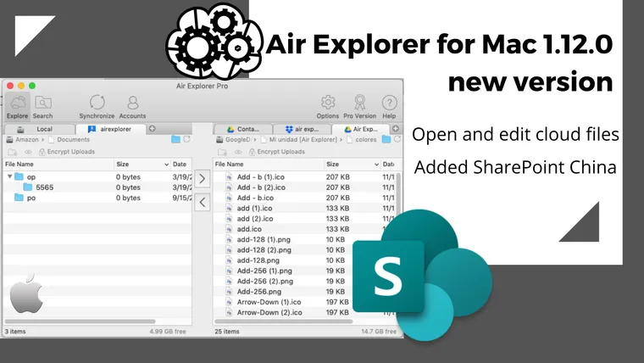Switch to the airexplorer tab
644x363 pixels.
(111, 129)
